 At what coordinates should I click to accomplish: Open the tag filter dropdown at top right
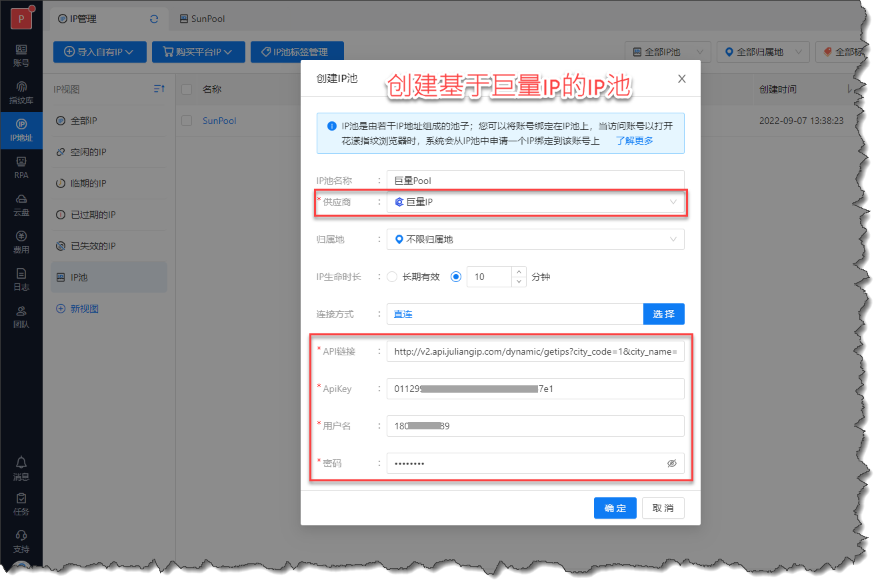point(841,52)
